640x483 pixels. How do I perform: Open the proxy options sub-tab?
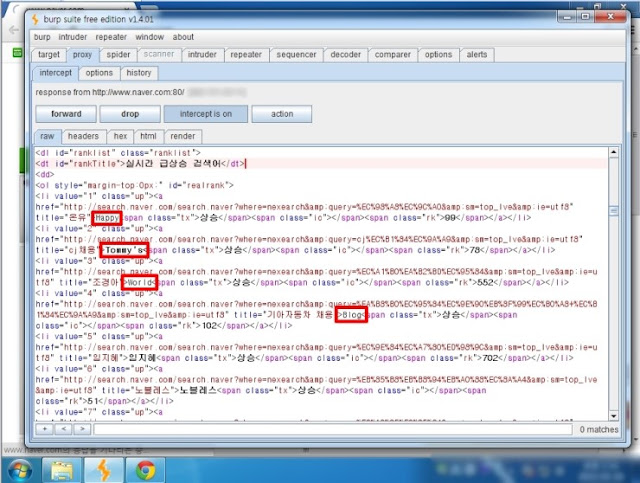(x=99, y=73)
